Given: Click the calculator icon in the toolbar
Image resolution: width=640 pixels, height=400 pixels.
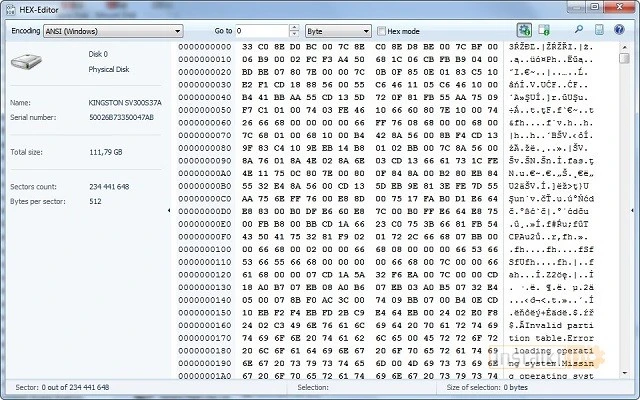Looking at the screenshot, I should [599, 30].
